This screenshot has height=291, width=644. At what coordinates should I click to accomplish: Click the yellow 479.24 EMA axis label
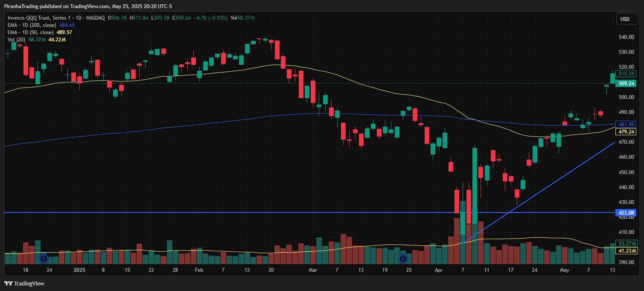coord(627,132)
